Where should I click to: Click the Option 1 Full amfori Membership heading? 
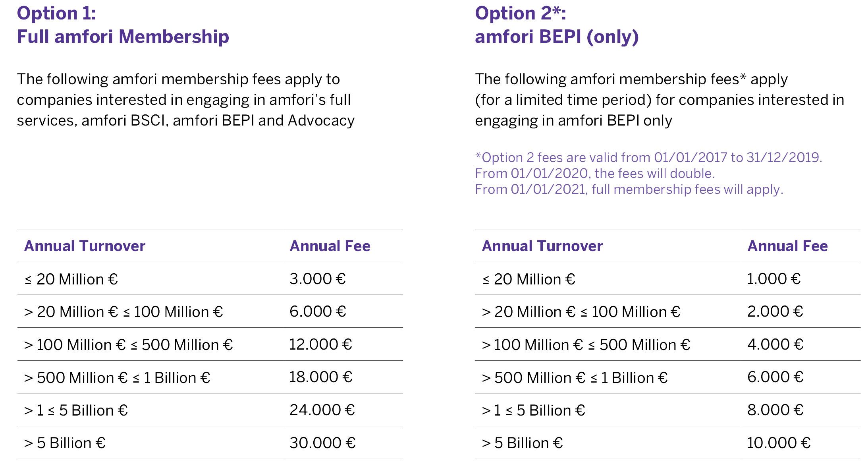[x=123, y=25]
